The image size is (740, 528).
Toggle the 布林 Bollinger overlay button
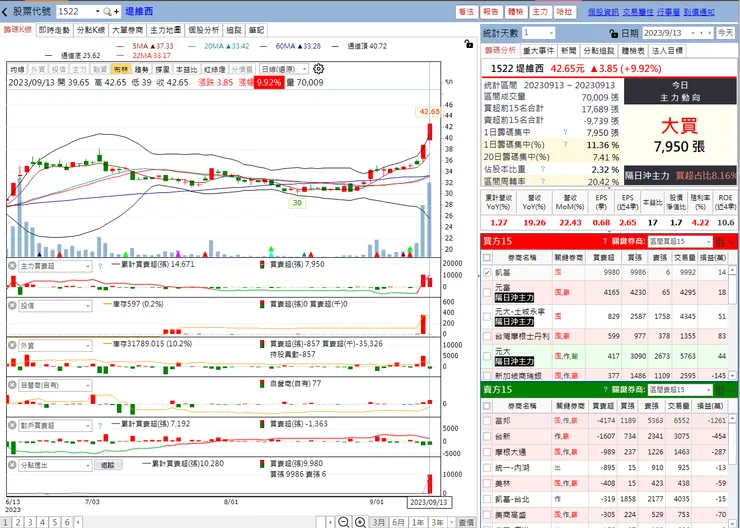point(121,69)
